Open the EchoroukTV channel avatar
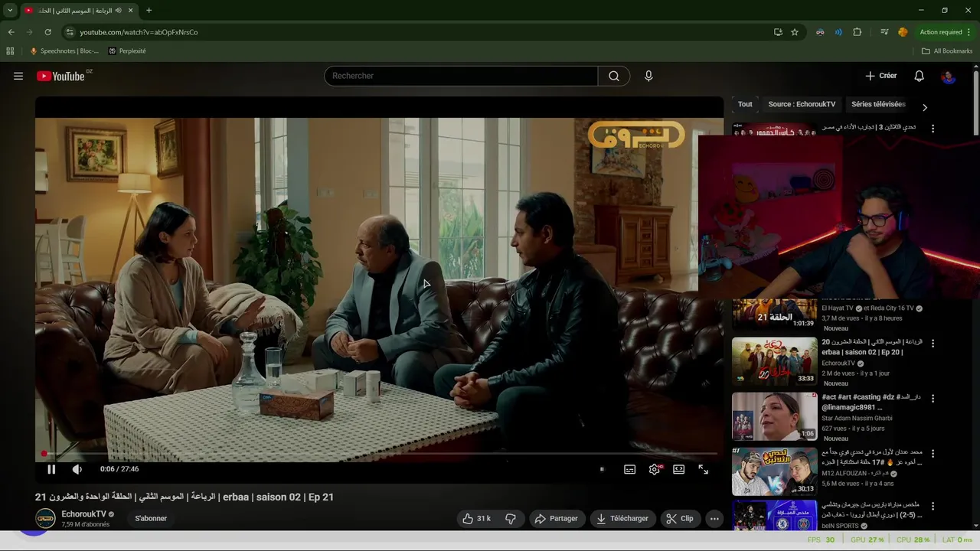The width and height of the screenshot is (980, 551). (46, 518)
